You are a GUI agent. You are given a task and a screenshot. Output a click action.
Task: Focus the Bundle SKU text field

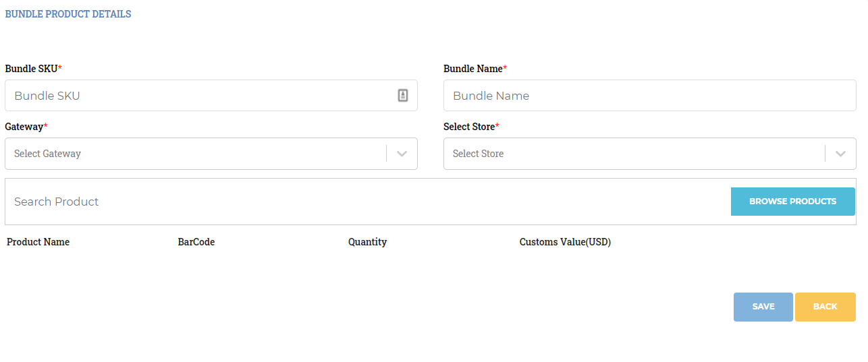211,96
